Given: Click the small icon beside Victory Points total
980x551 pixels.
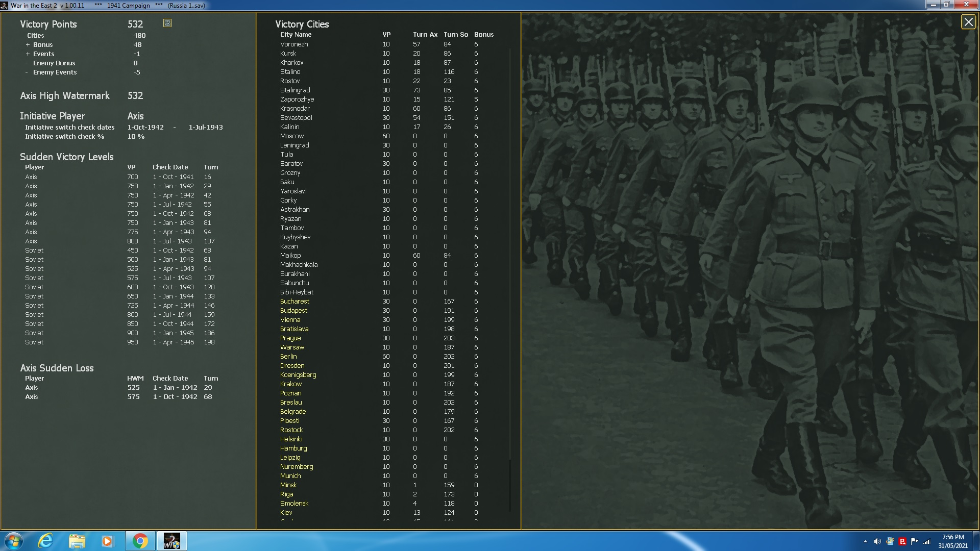Looking at the screenshot, I should tap(167, 23).
